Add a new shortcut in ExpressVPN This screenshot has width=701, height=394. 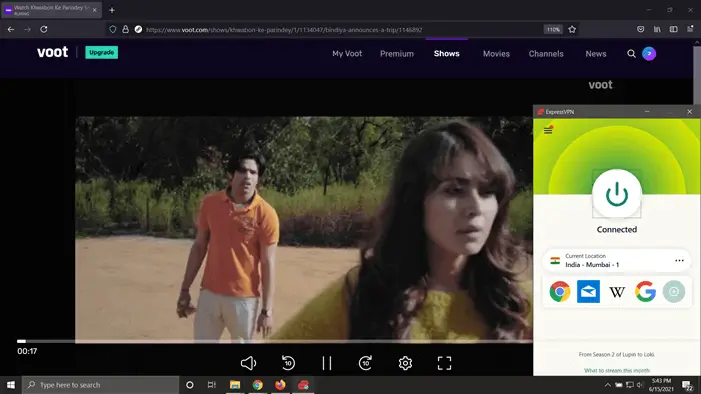click(x=674, y=292)
